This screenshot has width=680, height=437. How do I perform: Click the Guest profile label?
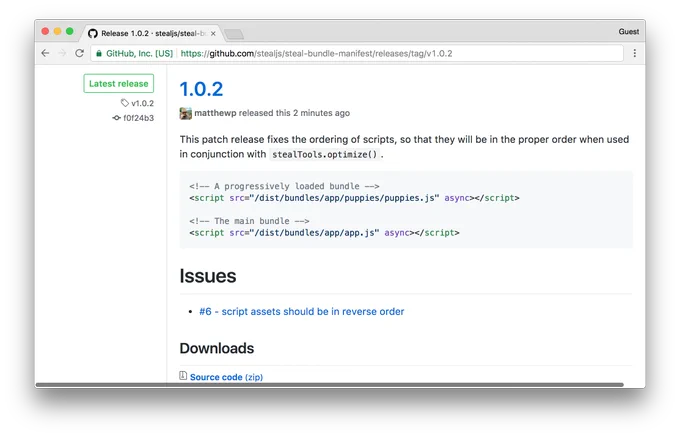click(628, 32)
